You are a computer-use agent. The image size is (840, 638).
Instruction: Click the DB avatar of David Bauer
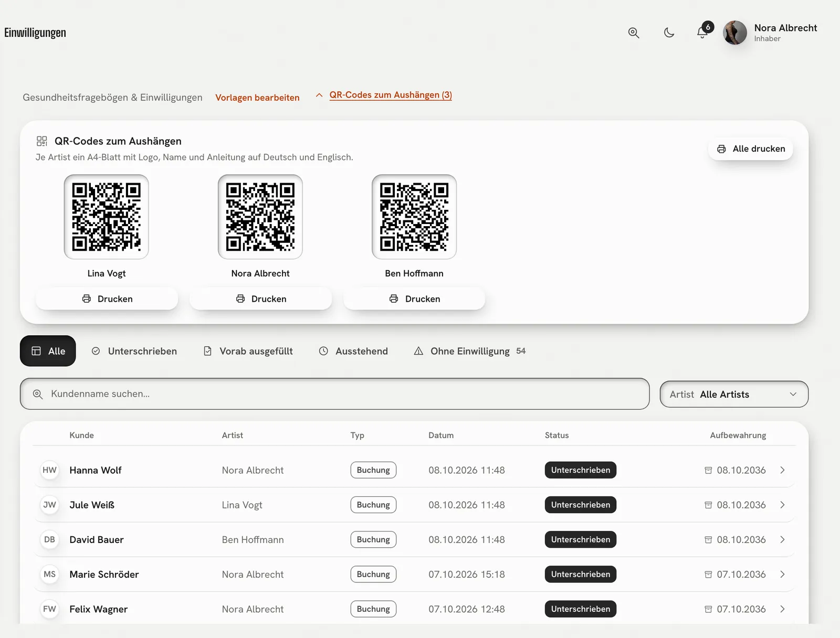(49, 539)
